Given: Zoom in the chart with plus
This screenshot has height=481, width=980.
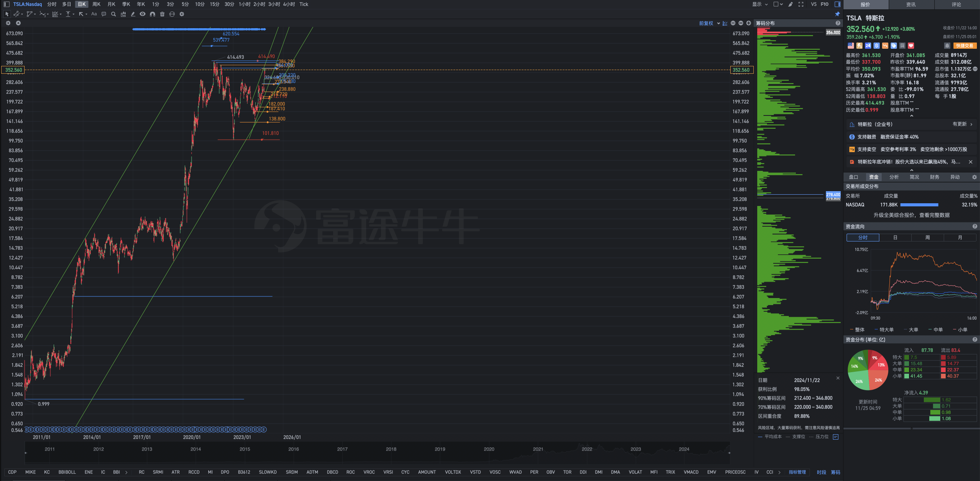Looking at the screenshot, I should pos(749,23).
